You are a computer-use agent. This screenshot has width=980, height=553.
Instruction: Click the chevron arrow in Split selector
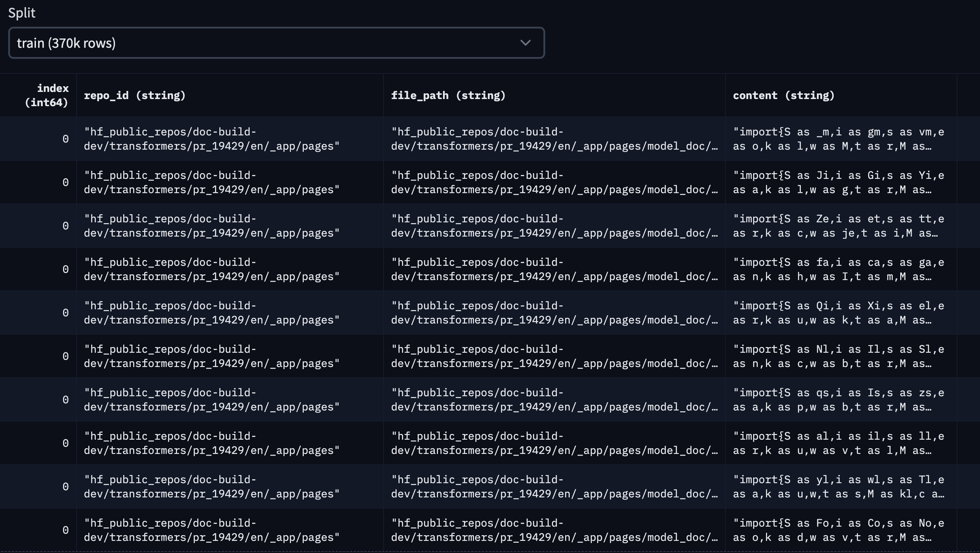[525, 43]
